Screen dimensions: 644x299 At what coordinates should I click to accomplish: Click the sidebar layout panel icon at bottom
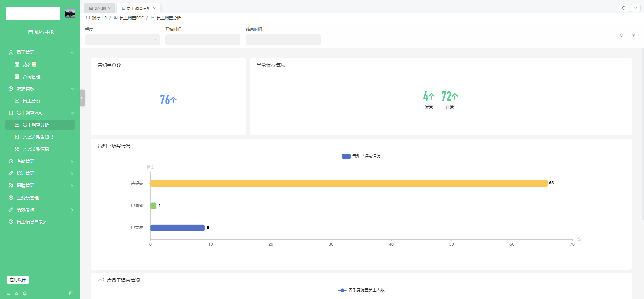click(71, 293)
